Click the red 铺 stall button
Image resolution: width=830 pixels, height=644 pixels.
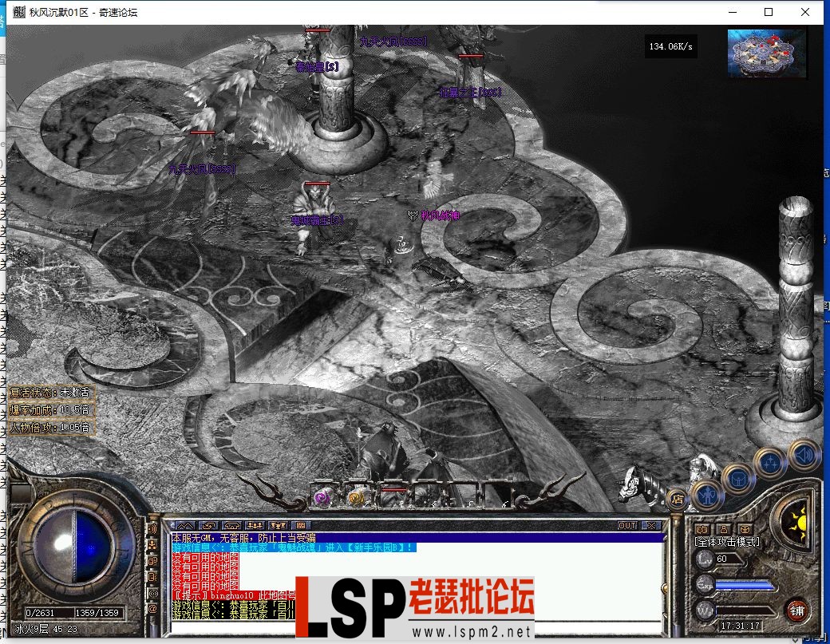[x=796, y=610]
